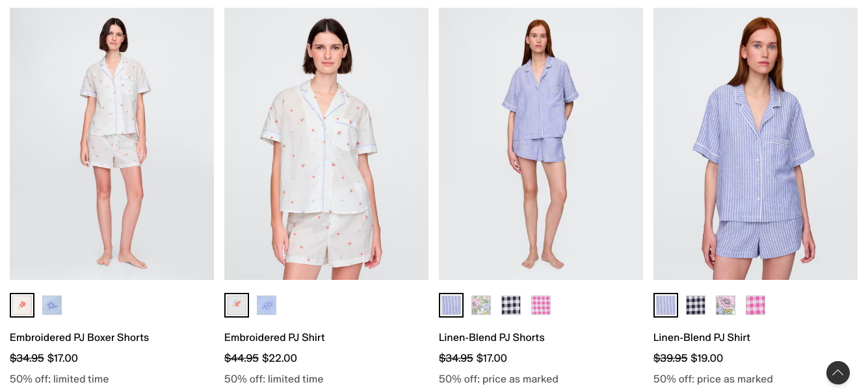Select blue floral swatch for Embroidered PJ Boxer Shorts

(x=52, y=305)
